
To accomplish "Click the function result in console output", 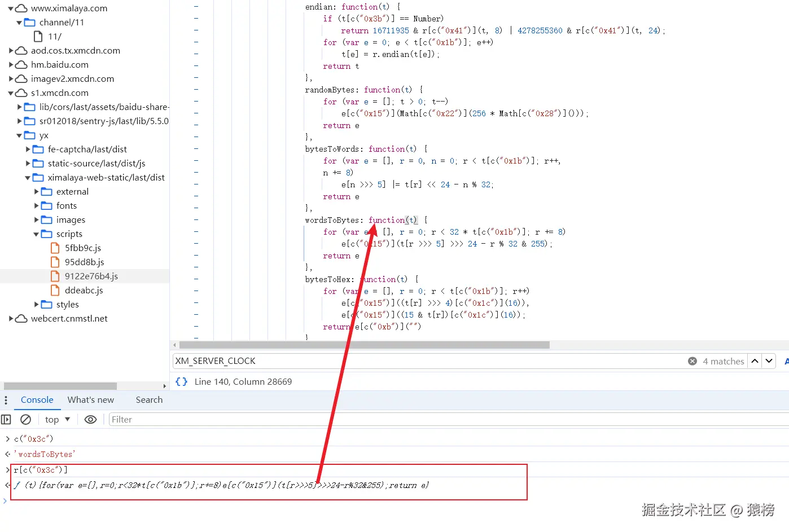I will click(221, 486).
